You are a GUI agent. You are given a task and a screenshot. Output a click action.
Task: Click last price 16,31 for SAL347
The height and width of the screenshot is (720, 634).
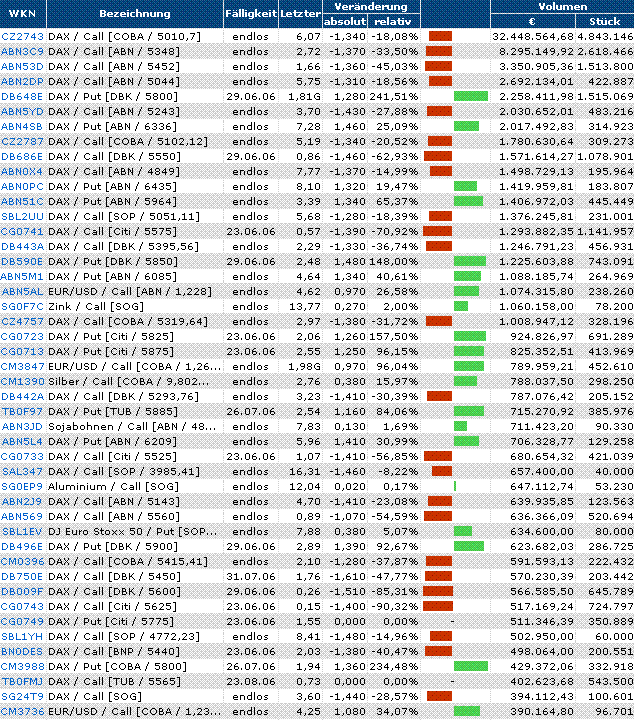(x=305, y=472)
